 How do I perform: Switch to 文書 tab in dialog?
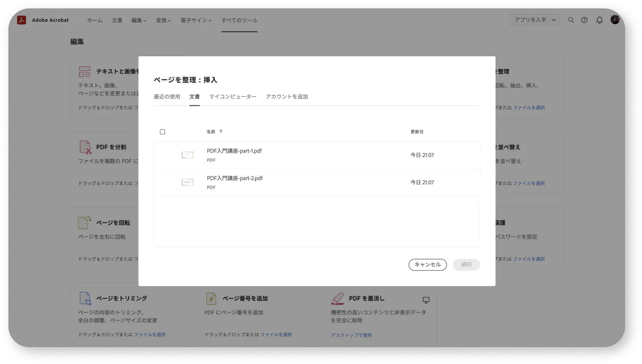[194, 97]
